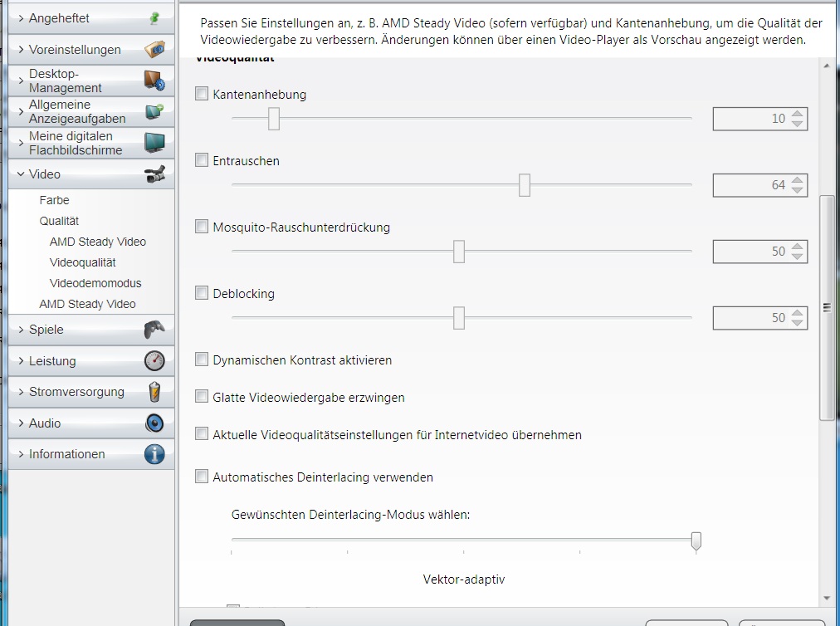Decrease Entrauschen value with down arrow
The width and height of the screenshot is (840, 626).
[797, 190]
